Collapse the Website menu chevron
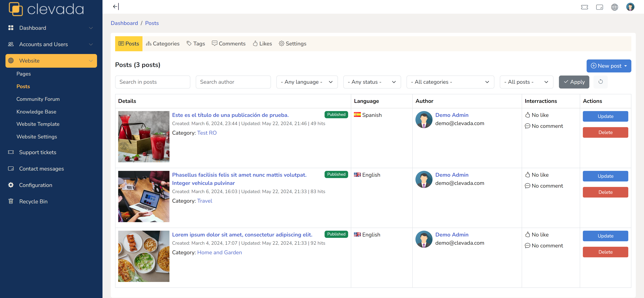This screenshot has width=644, height=298. (x=91, y=61)
